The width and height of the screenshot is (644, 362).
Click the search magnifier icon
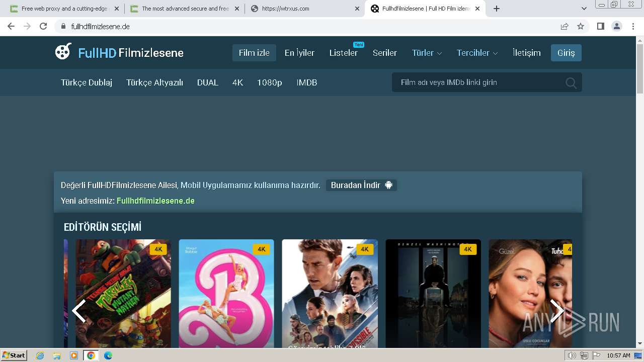pos(571,83)
